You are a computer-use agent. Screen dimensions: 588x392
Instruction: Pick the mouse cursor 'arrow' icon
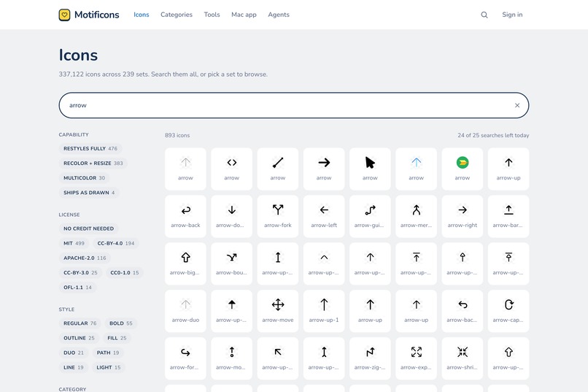click(370, 169)
